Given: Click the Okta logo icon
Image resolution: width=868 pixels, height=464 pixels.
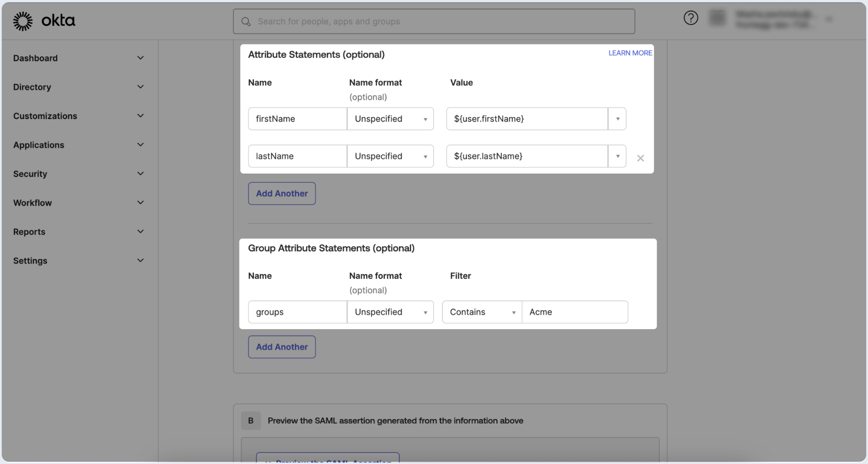Looking at the screenshot, I should click(x=23, y=21).
